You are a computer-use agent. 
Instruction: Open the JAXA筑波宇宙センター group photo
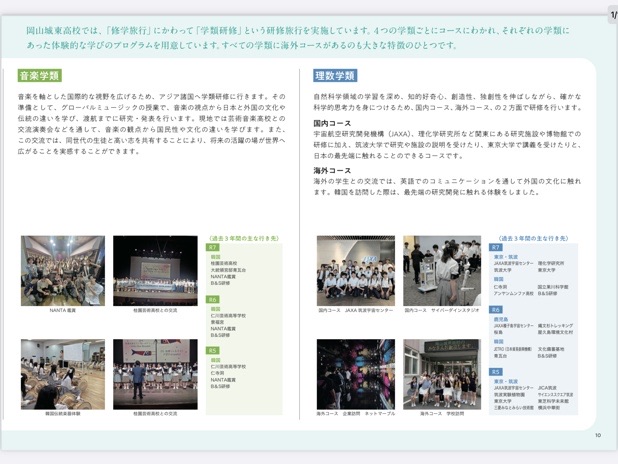356,271
